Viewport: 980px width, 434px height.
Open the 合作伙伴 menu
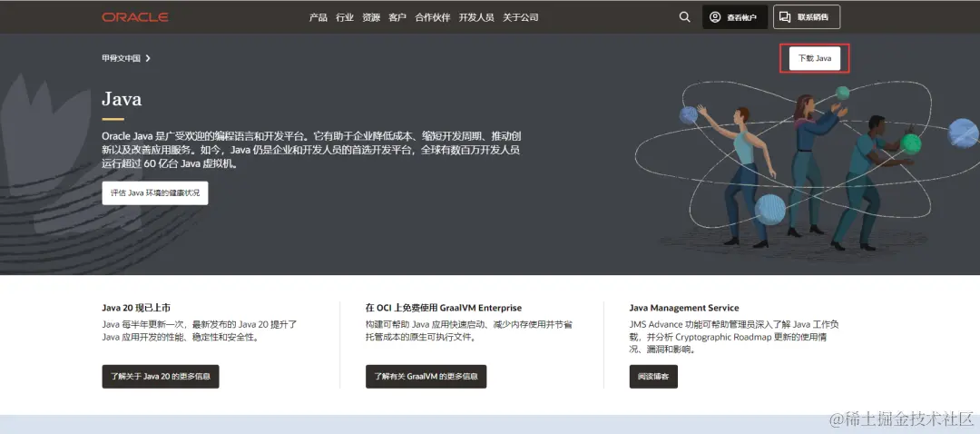[x=433, y=17]
